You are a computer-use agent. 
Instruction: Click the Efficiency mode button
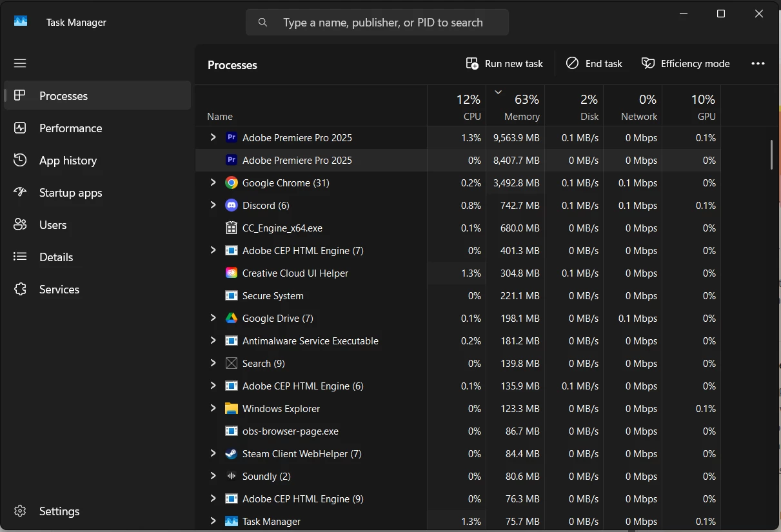click(x=686, y=63)
